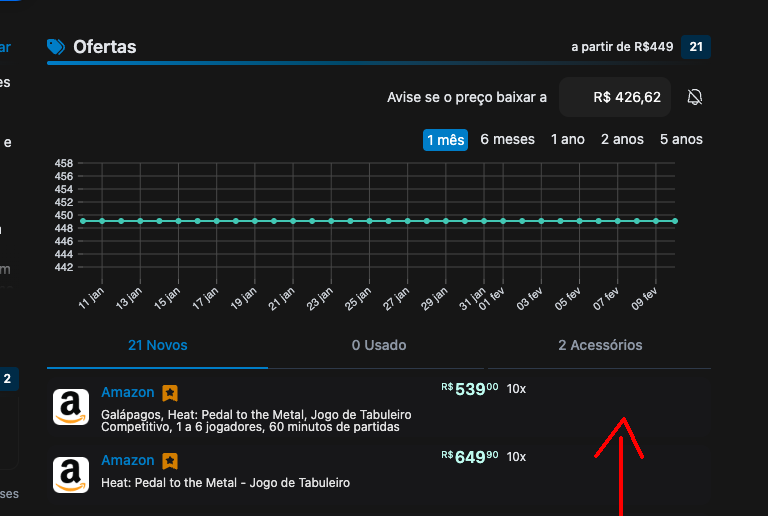Image resolution: width=768 pixels, height=516 pixels.
Task: Open the Amazon link for the Galápagos offer
Action: 128,393
